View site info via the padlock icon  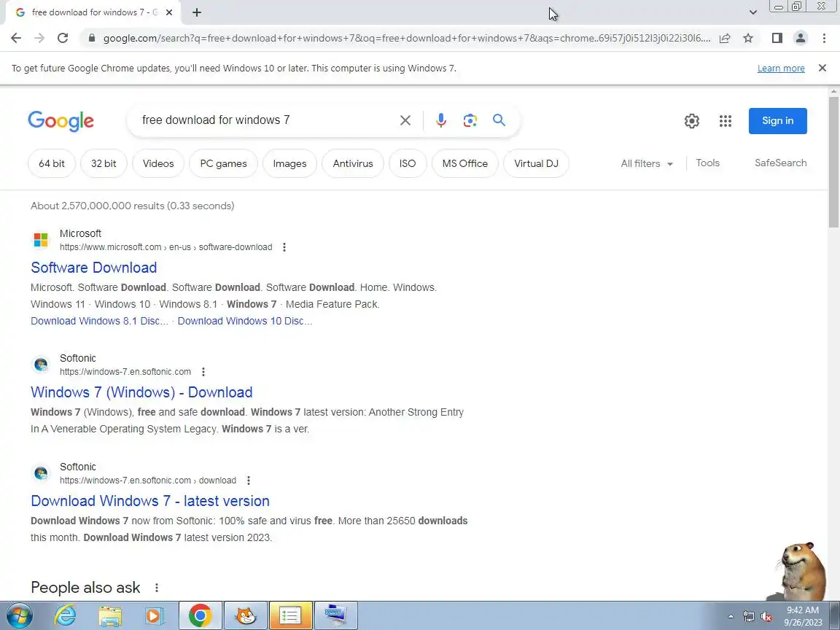[x=92, y=38]
